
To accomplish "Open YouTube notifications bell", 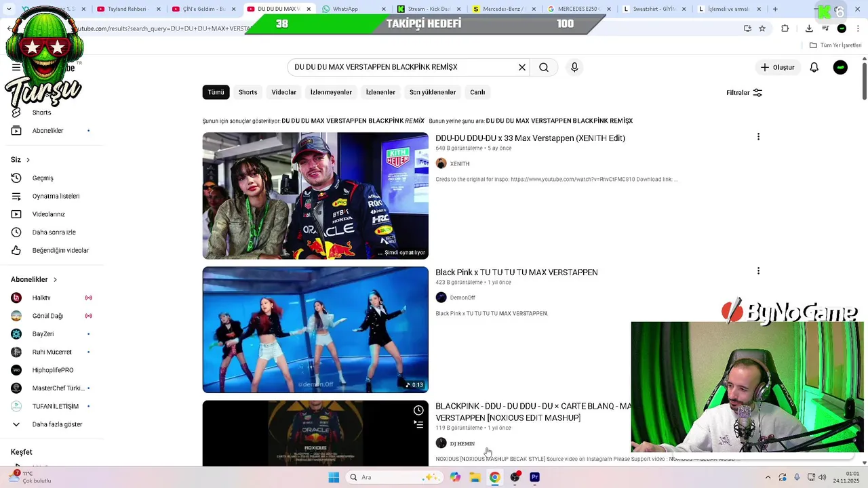I will pyautogui.click(x=814, y=67).
